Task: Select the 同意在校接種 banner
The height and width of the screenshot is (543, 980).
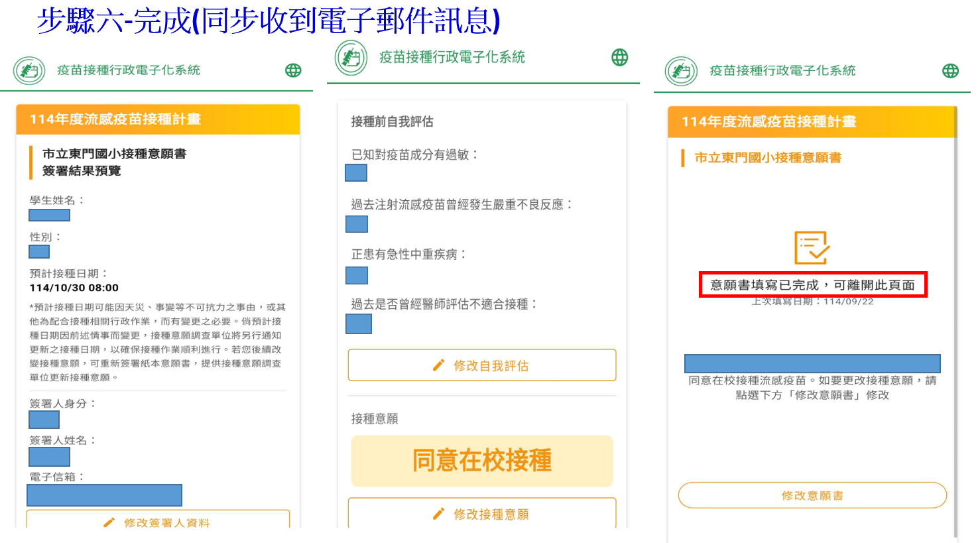Action: [482, 461]
